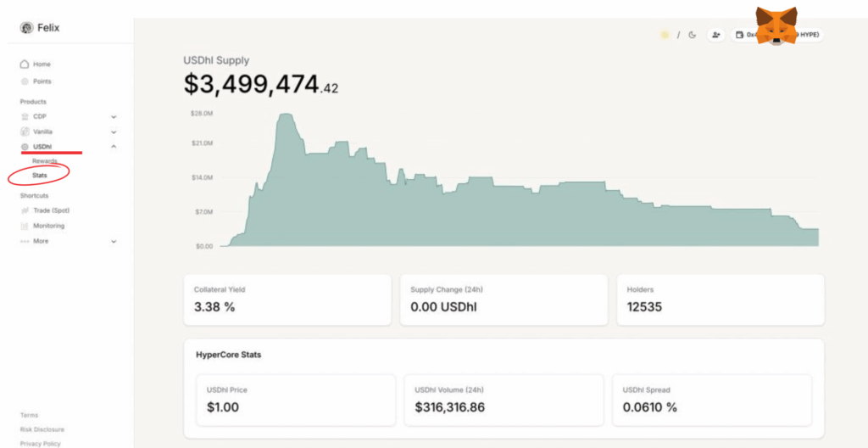Screen dimensions: 868x448
Task: Expand the CDP submenu chevron
Action: (x=114, y=116)
